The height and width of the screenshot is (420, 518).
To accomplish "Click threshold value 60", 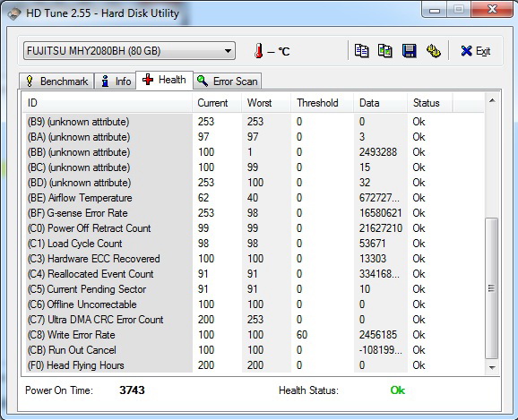I will (302, 335).
